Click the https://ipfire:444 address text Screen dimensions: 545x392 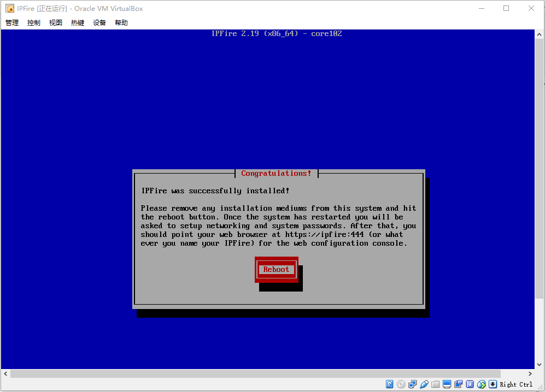click(324, 234)
